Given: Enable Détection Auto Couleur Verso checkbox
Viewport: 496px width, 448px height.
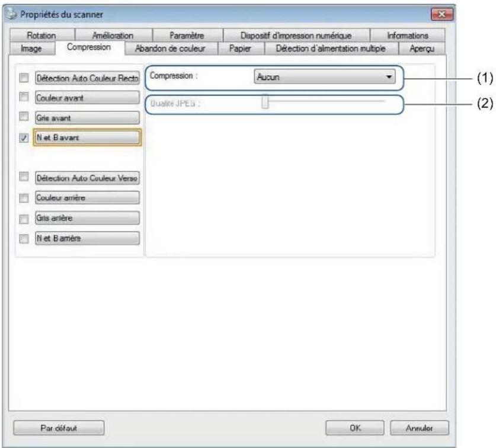Looking at the screenshot, I should pyautogui.click(x=24, y=176).
